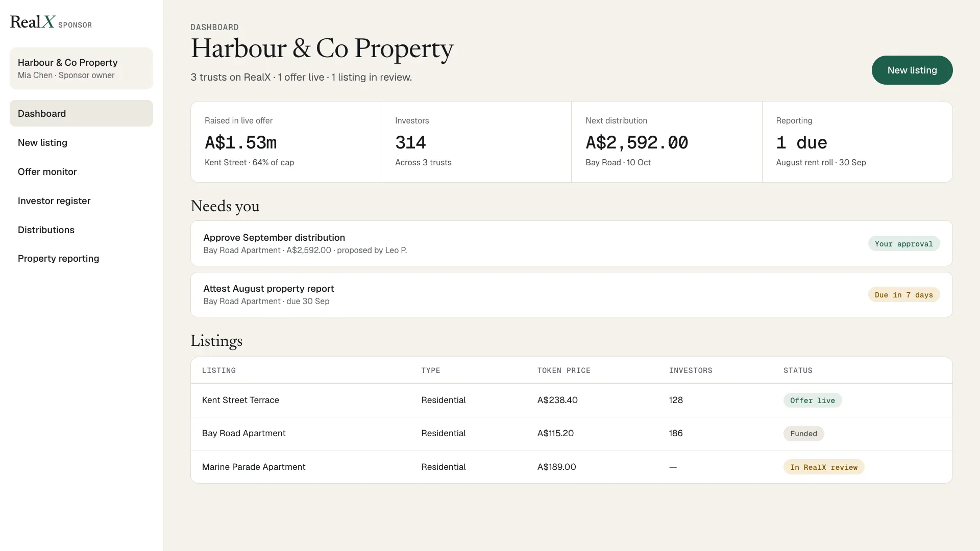
Task: Click the TYPE column header
Action: (430, 370)
